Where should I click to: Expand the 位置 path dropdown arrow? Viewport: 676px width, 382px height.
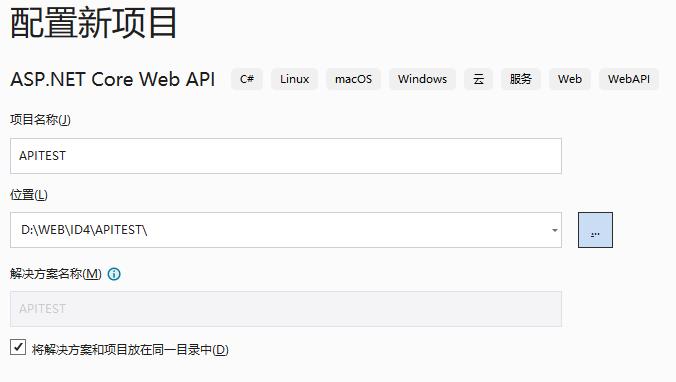tap(554, 230)
